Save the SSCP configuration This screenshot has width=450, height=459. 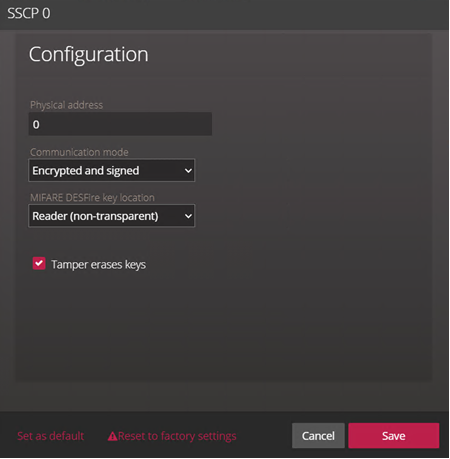tap(394, 436)
